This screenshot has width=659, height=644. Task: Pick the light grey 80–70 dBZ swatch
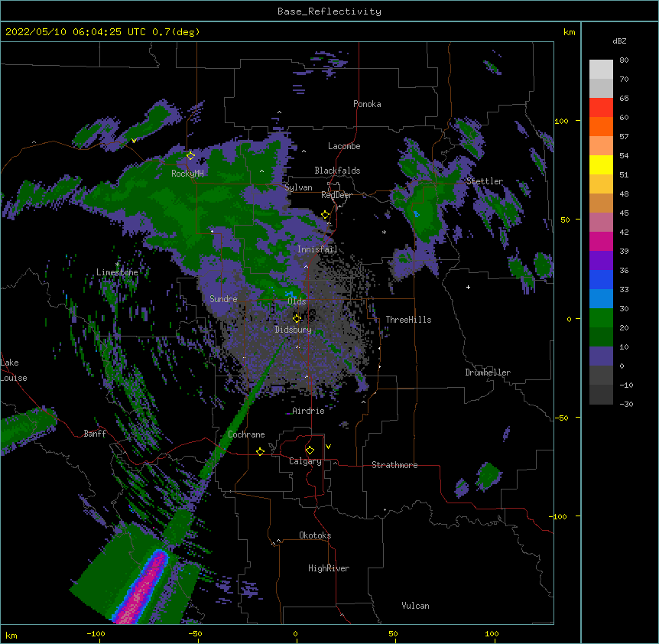[601, 70]
